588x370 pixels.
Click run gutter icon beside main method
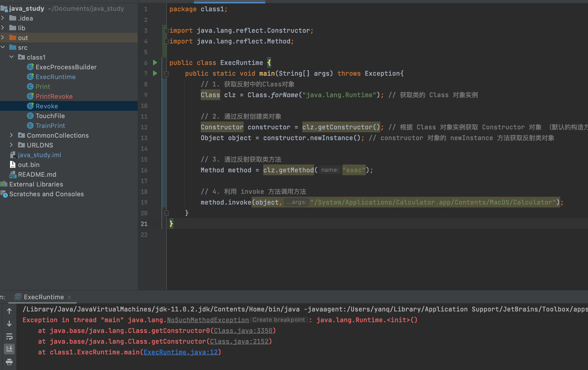pyautogui.click(x=155, y=73)
